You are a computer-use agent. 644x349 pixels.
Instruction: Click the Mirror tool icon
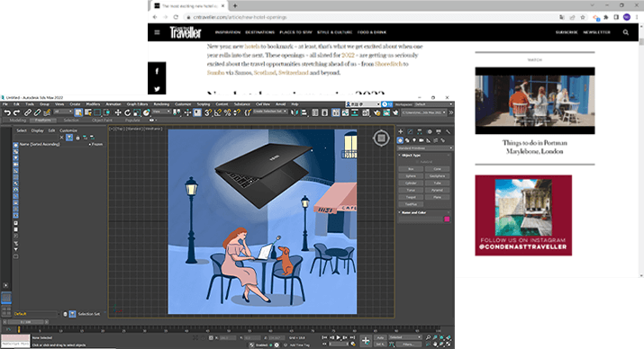295,112
